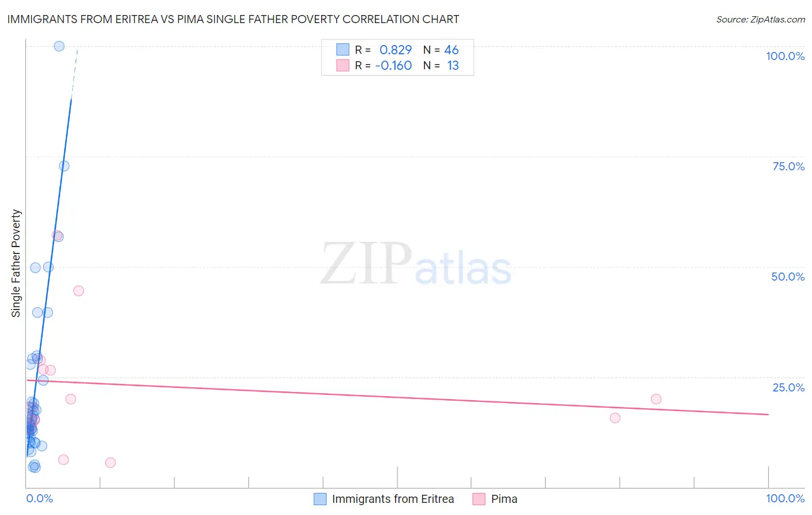Click the blue data point at 100% poverty
The height and width of the screenshot is (515, 812).
pyautogui.click(x=59, y=46)
